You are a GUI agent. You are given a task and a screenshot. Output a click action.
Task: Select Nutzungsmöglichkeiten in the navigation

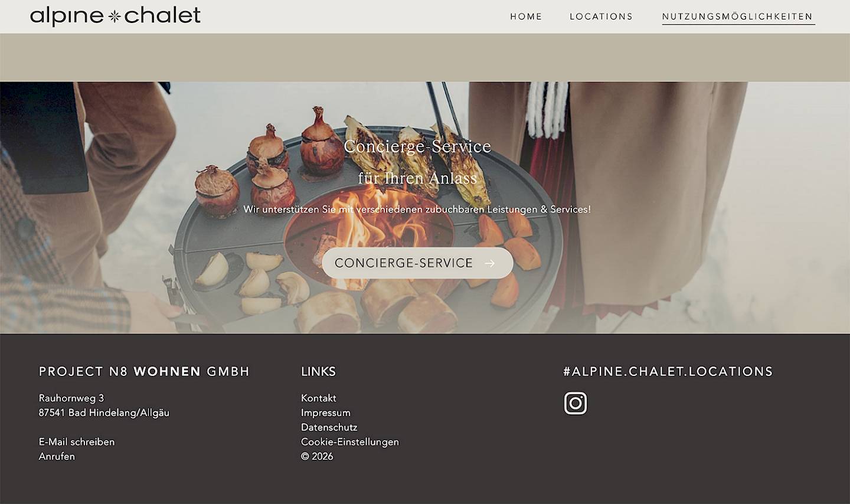[x=738, y=17]
